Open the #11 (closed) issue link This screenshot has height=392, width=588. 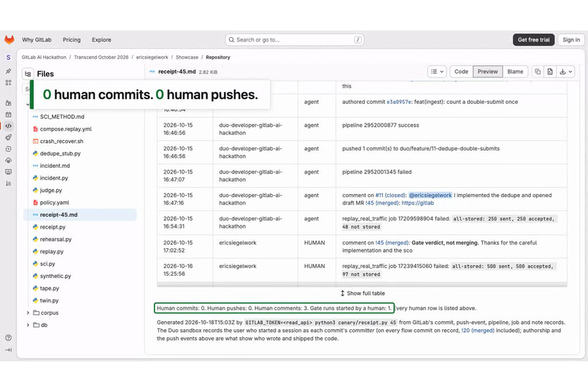point(390,196)
